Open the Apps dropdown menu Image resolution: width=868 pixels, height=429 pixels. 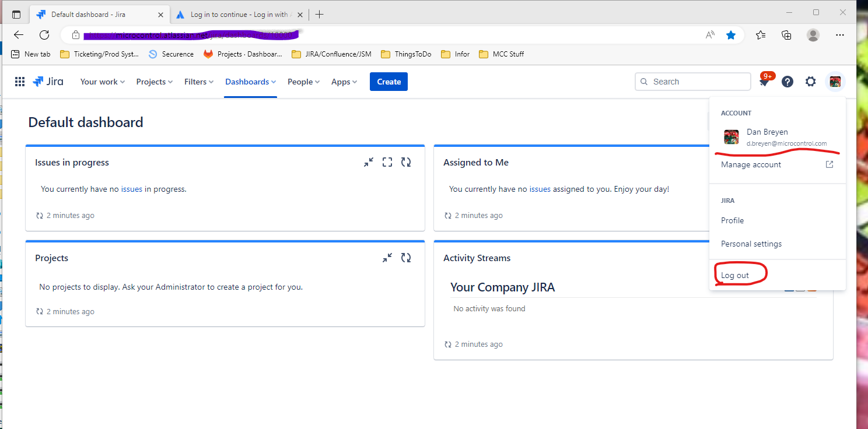pyautogui.click(x=344, y=82)
